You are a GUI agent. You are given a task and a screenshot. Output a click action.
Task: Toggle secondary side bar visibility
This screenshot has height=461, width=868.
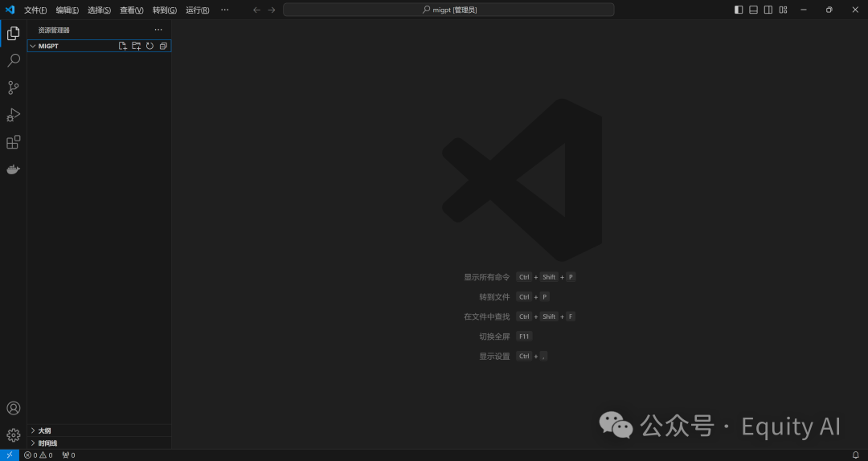768,10
